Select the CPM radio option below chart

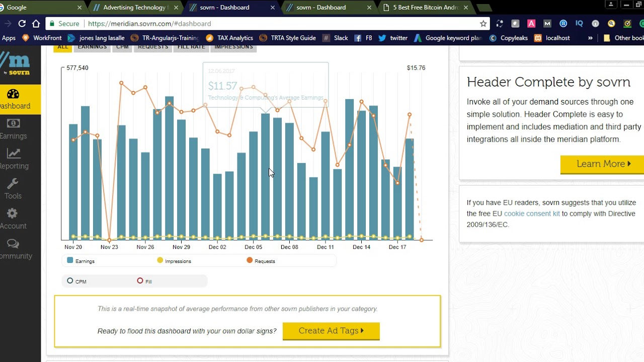pyautogui.click(x=70, y=281)
